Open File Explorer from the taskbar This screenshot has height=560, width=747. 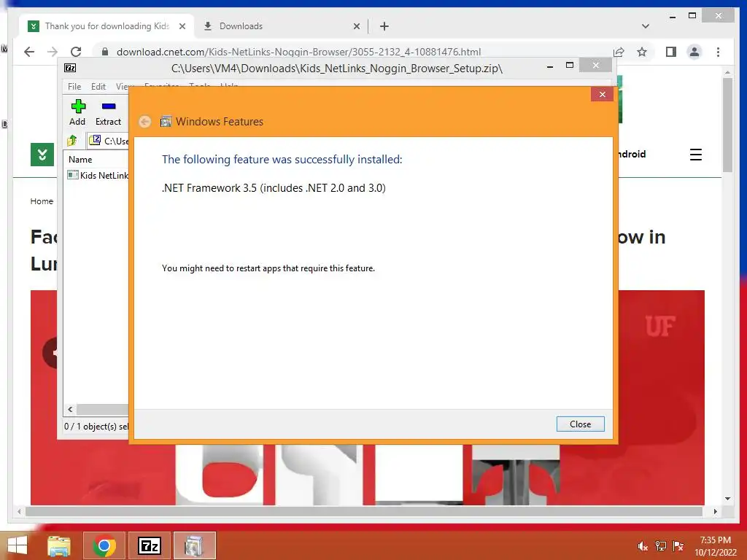point(59,545)
